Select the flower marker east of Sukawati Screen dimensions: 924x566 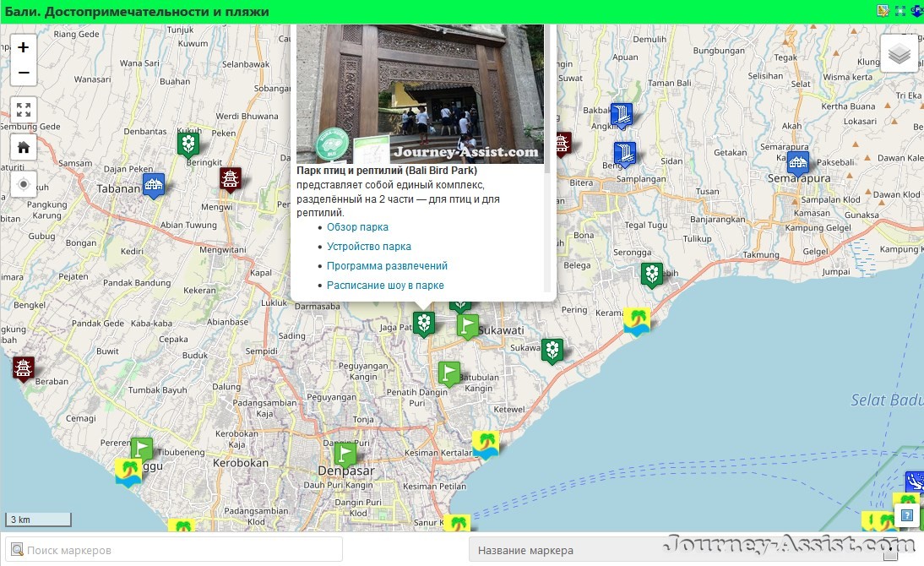point(552,351)
